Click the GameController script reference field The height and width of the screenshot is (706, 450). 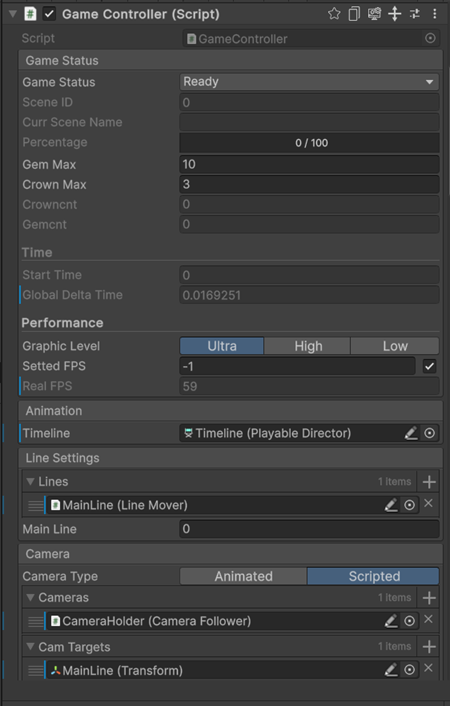click(x=311, y=39)
